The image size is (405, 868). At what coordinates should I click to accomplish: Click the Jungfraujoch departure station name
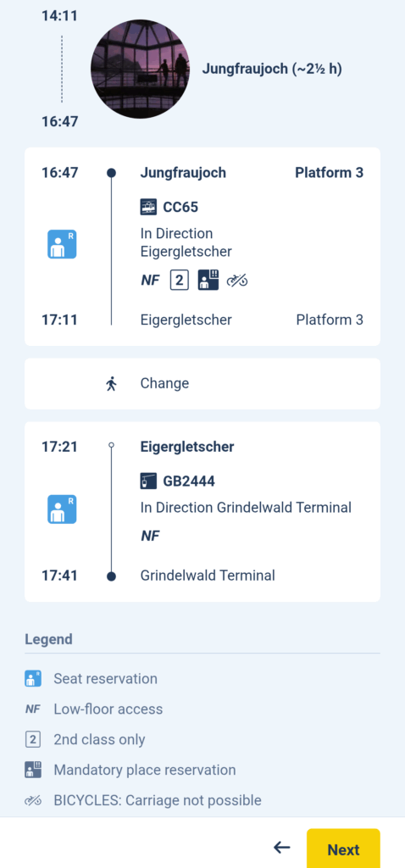[183, 173]
